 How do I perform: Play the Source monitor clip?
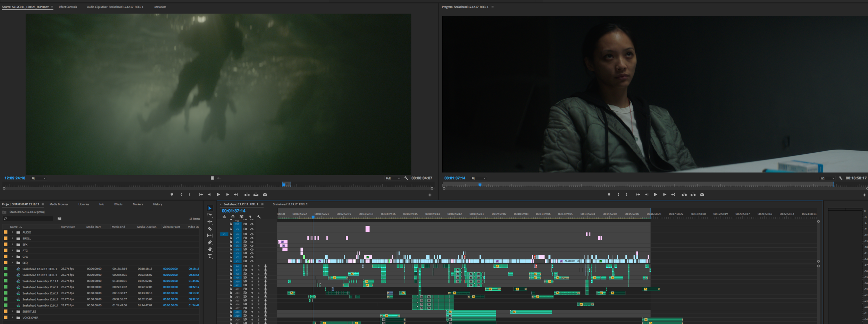[218, 195]
